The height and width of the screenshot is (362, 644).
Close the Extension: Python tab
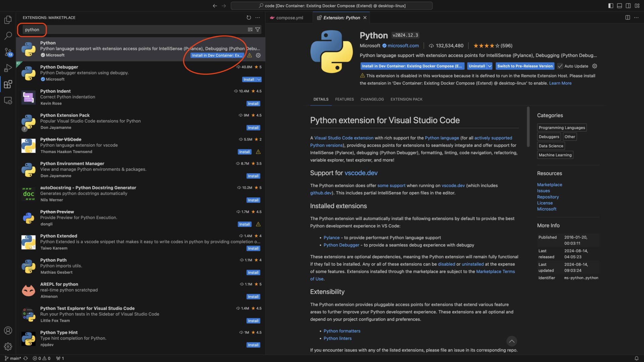click(x=365, y=18)
